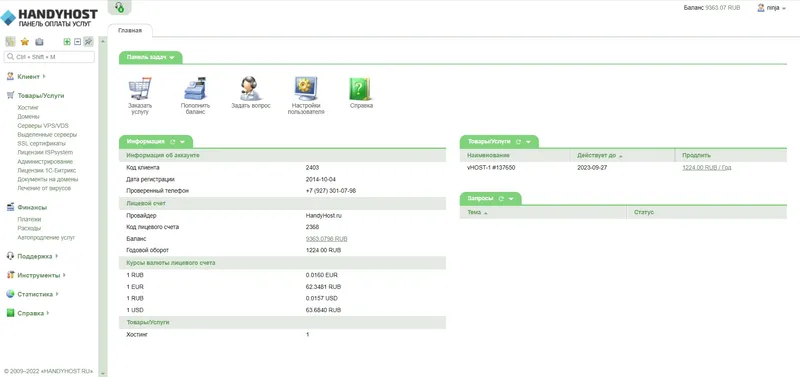Click the headset notification icon above tabs
This screenshot has width=800, height=377.
tap(119, 7)
